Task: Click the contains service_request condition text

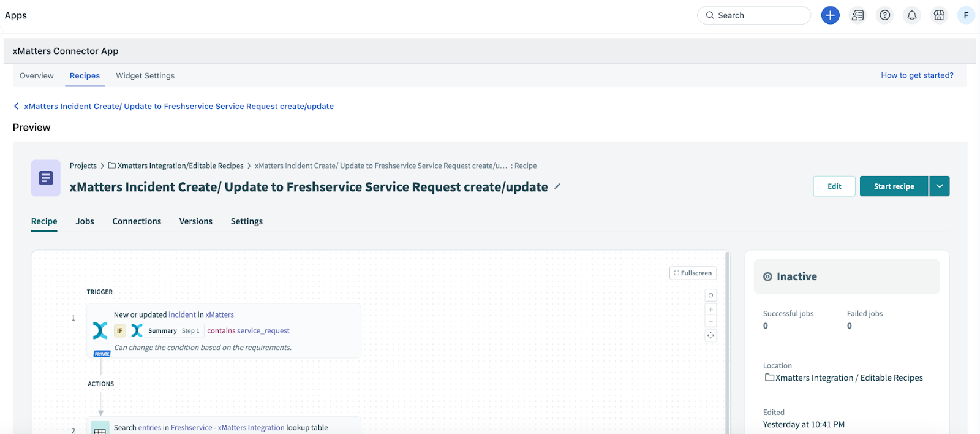Action: pyautogui.click(x=248, y=330)
